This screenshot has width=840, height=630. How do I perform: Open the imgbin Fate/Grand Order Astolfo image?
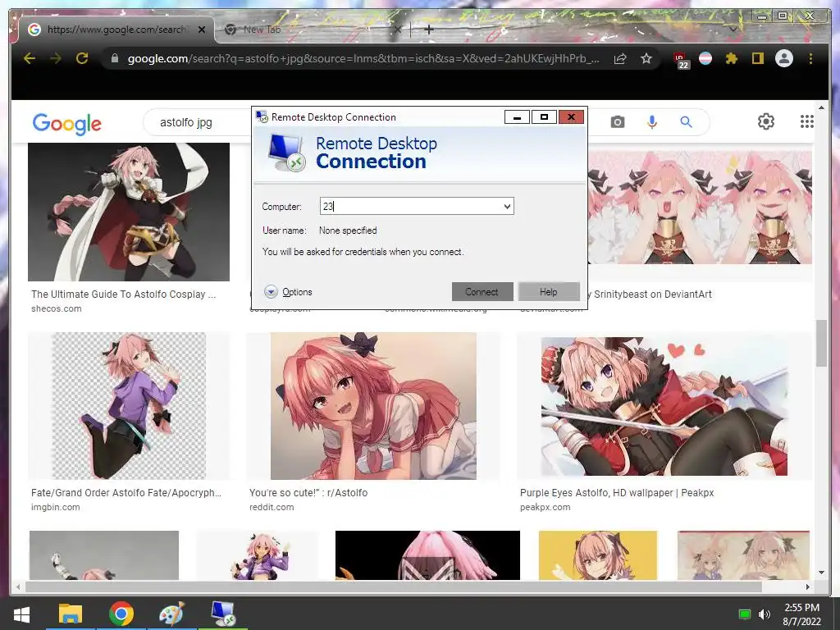[129, 405]
